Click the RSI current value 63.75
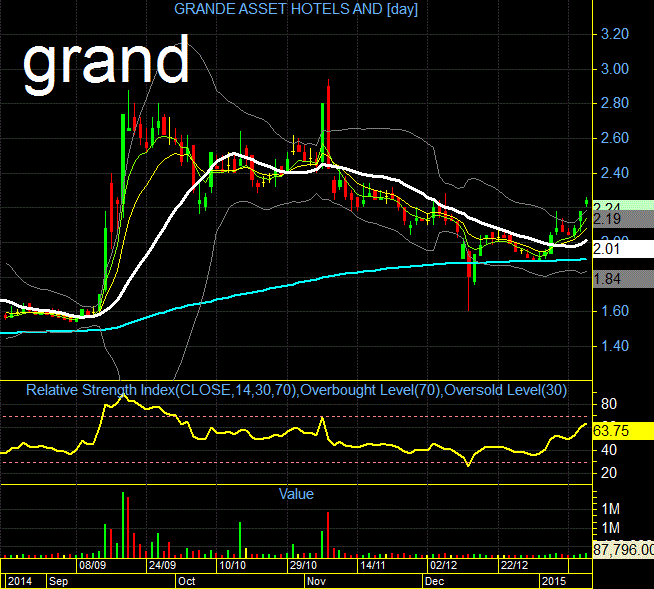654x589 pixels. click(x=623, y=431)
